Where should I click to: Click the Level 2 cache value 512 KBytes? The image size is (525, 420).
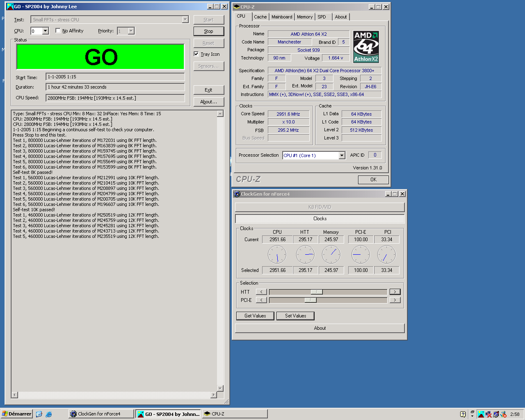361,130
